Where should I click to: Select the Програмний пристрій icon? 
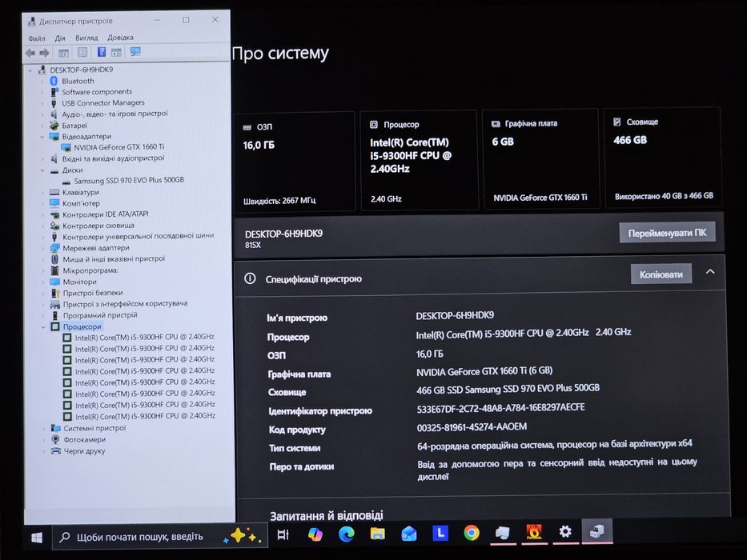(x=55, y=315)
